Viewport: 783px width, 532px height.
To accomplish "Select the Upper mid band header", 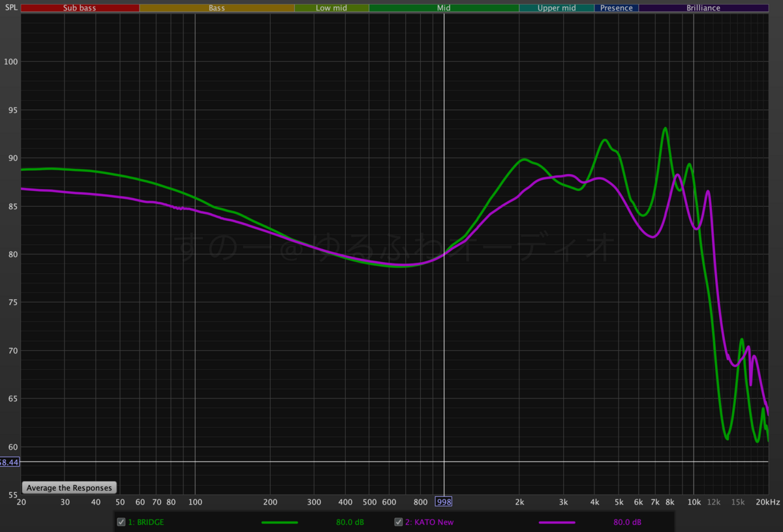I will click(557, 8).
